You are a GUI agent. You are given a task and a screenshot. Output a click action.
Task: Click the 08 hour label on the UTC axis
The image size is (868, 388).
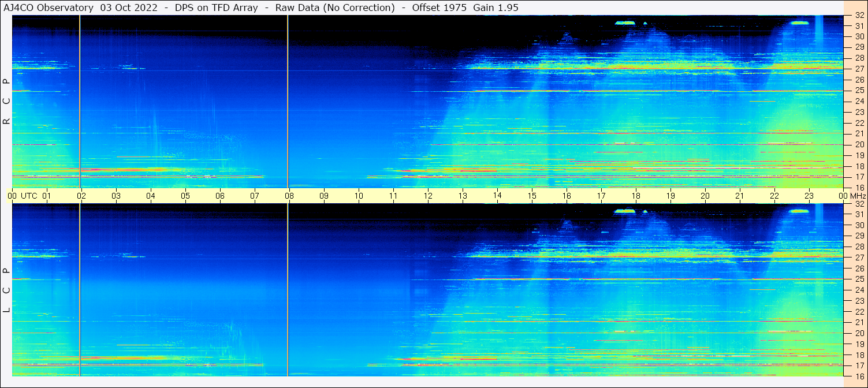click(289, 196)
